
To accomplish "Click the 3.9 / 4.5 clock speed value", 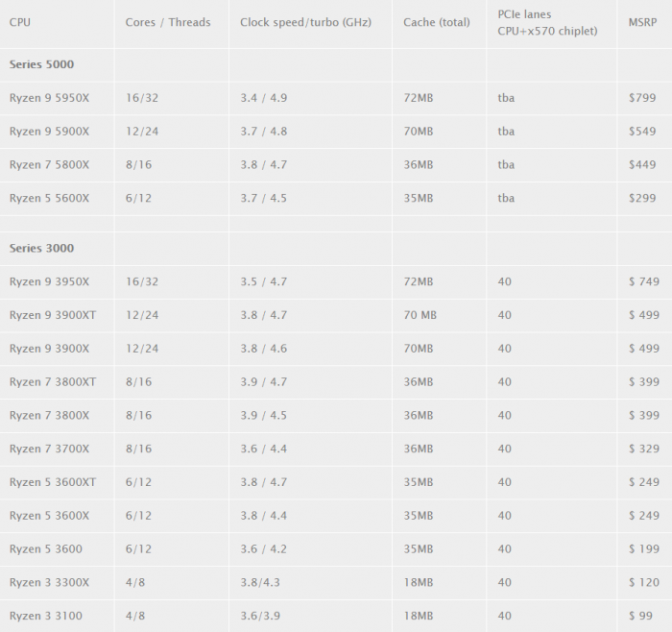I will point(264,416).
